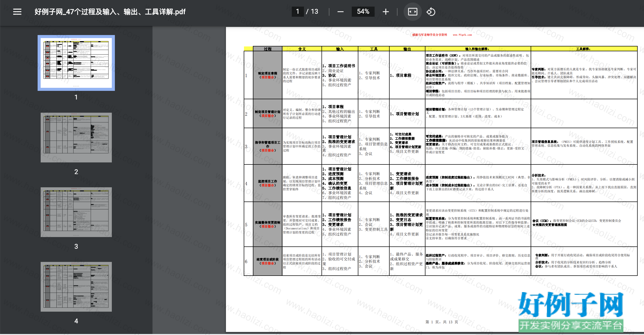Edit the current page number field
This screenshot has width=644, height=335.
pos(298,12)
